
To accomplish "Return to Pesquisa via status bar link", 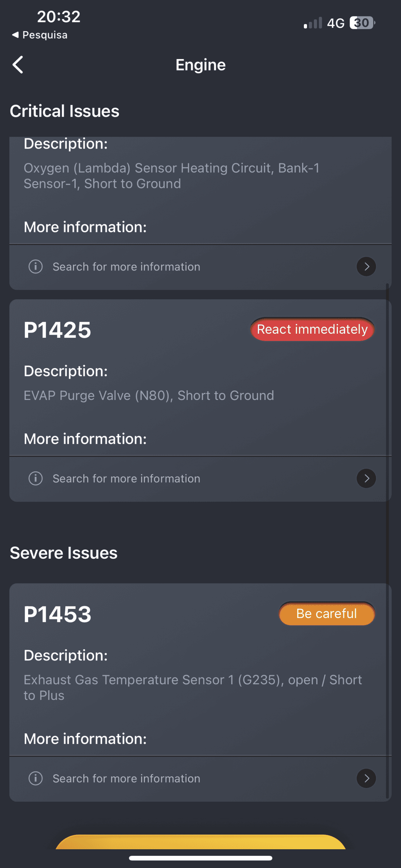I will 40,35.
